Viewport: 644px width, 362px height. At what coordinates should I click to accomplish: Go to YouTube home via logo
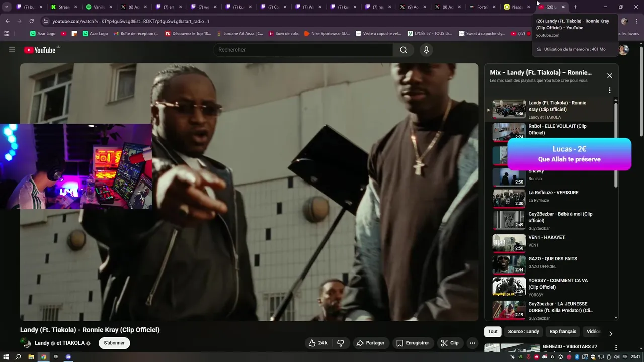click(x=40, y=50)
